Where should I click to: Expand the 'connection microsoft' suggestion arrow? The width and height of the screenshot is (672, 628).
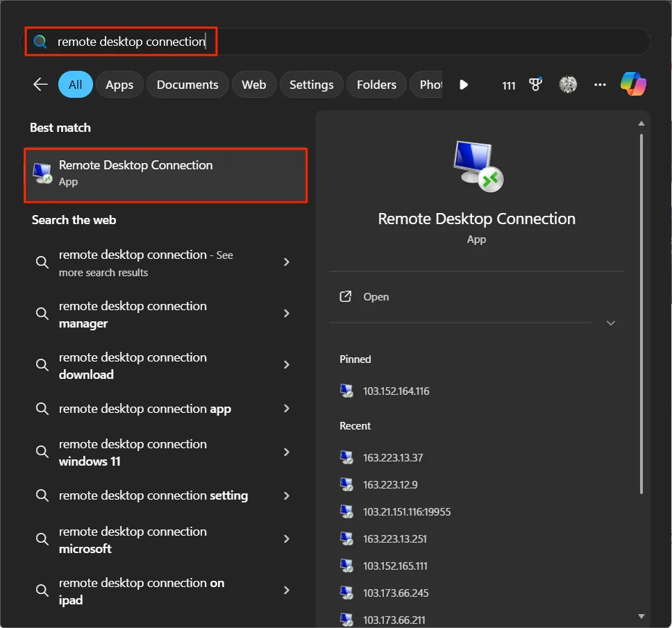[x=287, y=539]
